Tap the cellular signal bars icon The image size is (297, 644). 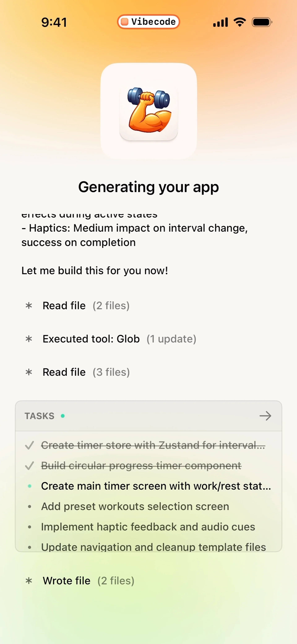pos(220,22)
